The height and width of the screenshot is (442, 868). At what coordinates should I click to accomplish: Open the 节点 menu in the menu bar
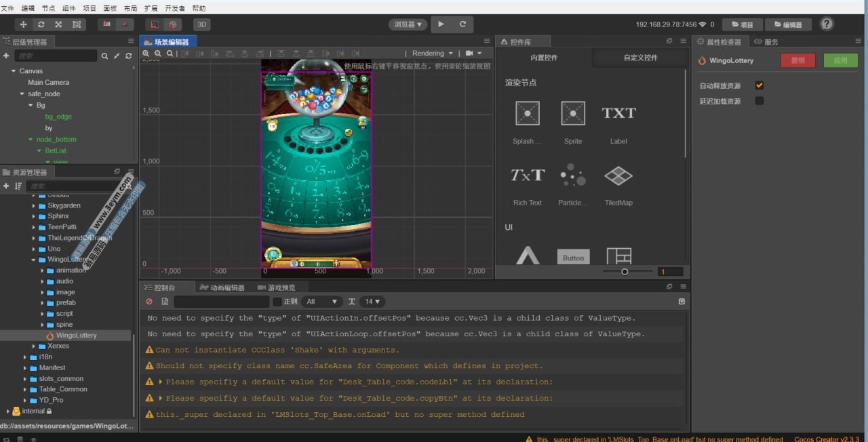coord(48,8)
